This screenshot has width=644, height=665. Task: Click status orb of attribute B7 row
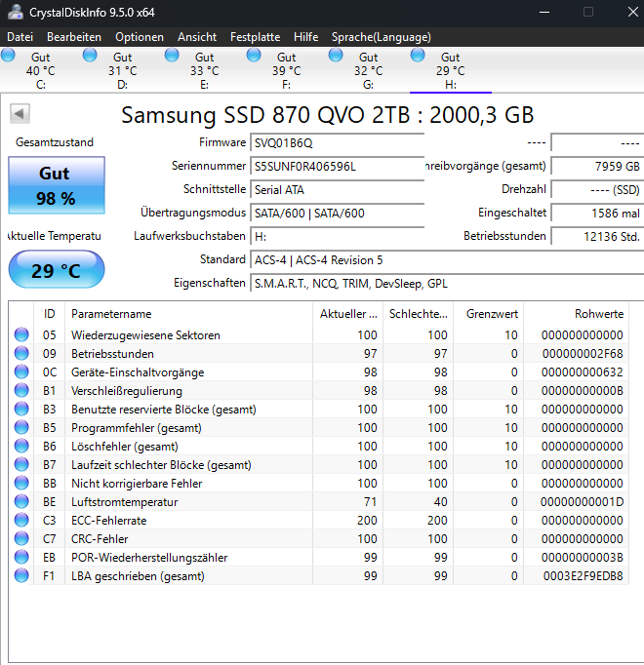[x=21, y=464]
